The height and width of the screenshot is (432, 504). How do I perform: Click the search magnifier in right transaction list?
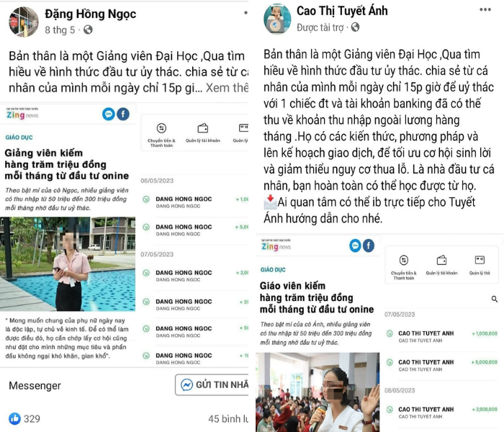click(x=495, y=300)
